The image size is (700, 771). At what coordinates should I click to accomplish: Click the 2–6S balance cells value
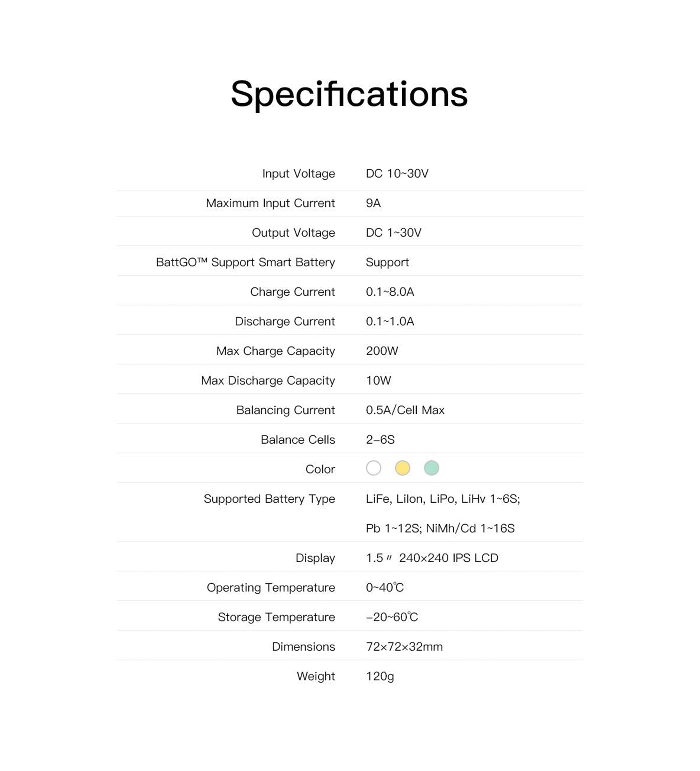[x=380, y=439]
